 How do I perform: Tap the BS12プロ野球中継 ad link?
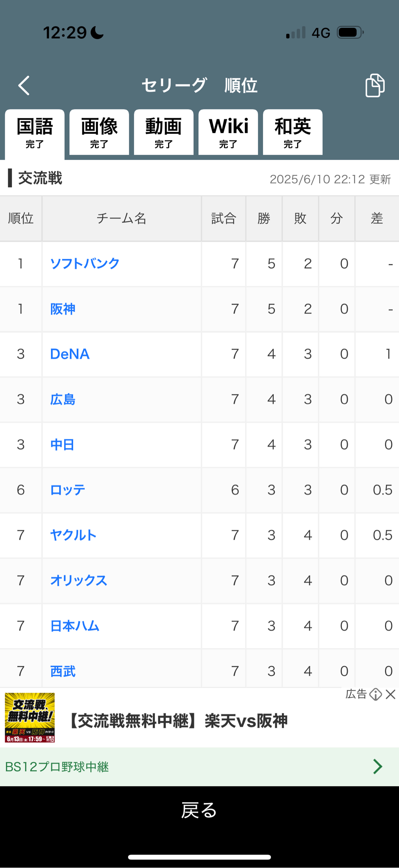click(x=57, y=767)
